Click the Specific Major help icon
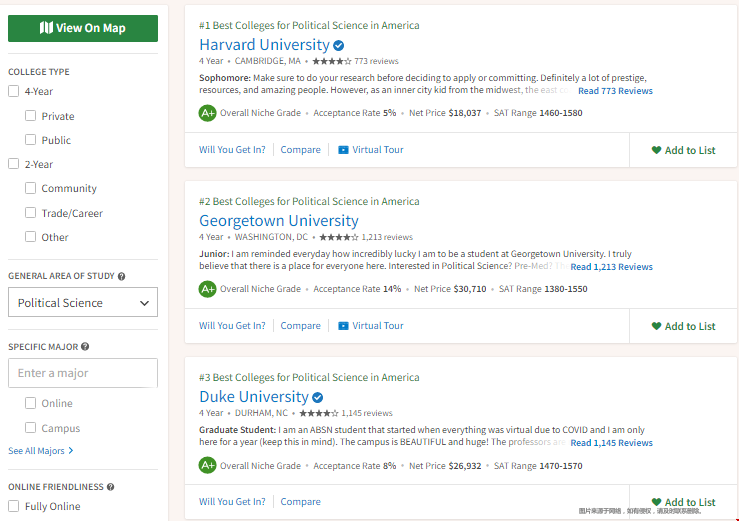 (x=85, y=347)
